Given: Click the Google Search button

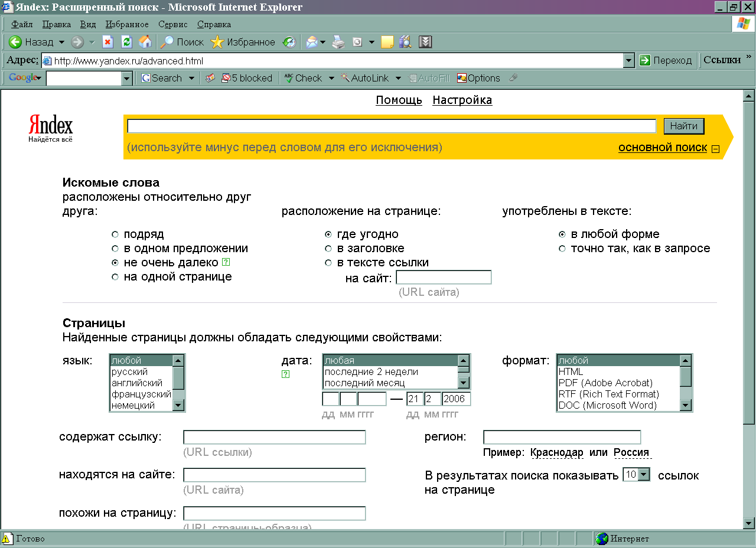Looking at the screenshot, I should click(162, 78).
